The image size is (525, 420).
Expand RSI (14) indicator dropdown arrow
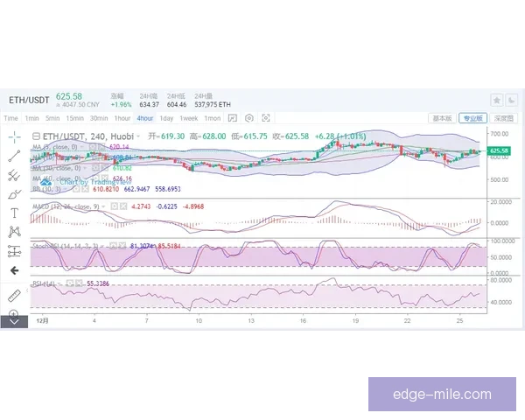click(x=59, y=283)
